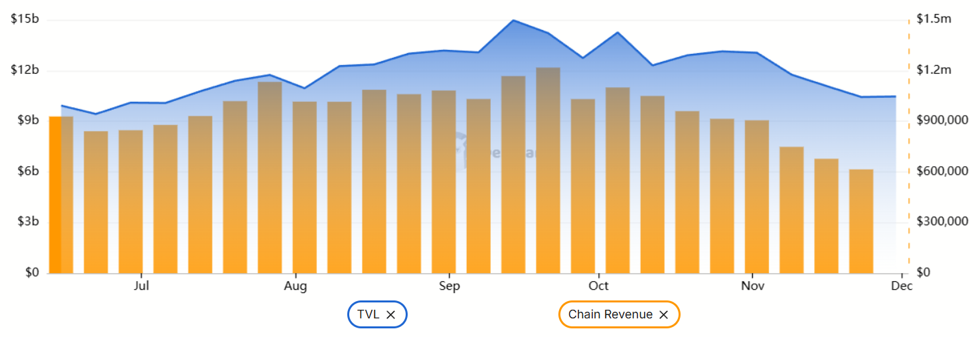Click the Oct label on the x-axis
The height and width of the screenshot is (337, 980).
point(598,286)
